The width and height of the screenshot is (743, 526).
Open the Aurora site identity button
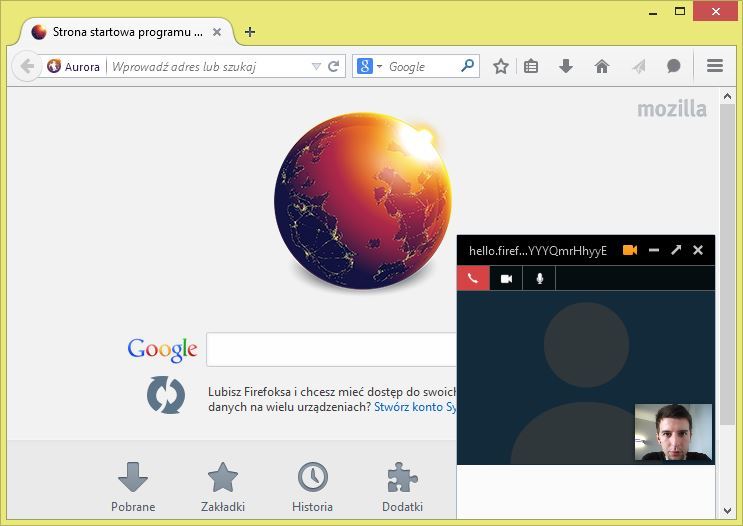[x=74, y=67]
